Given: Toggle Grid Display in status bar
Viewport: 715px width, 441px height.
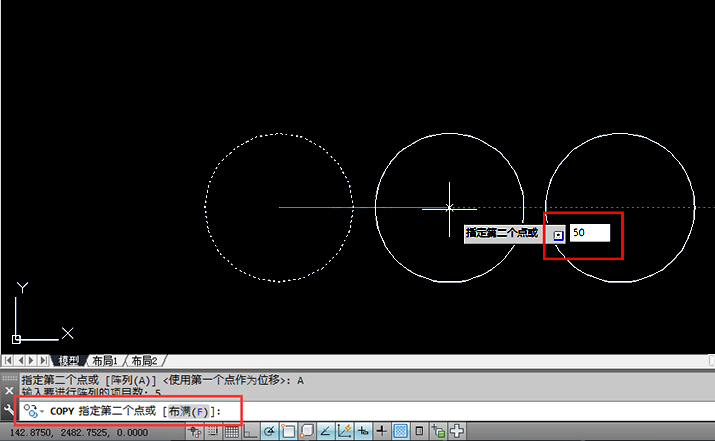Looking at the screenshot, I should click(232, 431).
